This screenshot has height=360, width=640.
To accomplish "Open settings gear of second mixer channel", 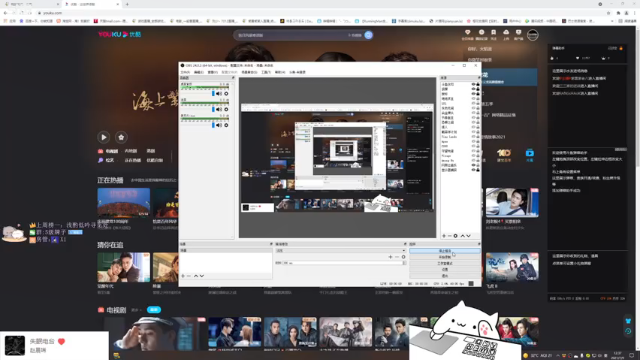I will click(226, 109).
